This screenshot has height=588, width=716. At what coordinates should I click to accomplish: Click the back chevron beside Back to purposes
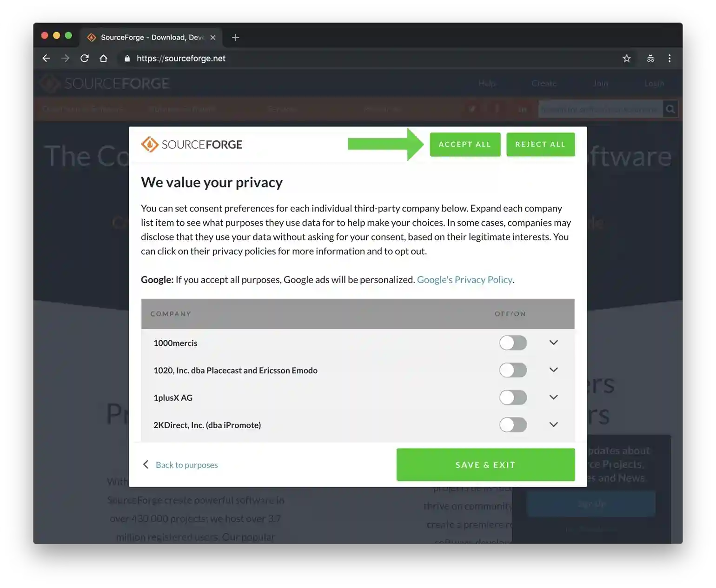pos(146,464)
